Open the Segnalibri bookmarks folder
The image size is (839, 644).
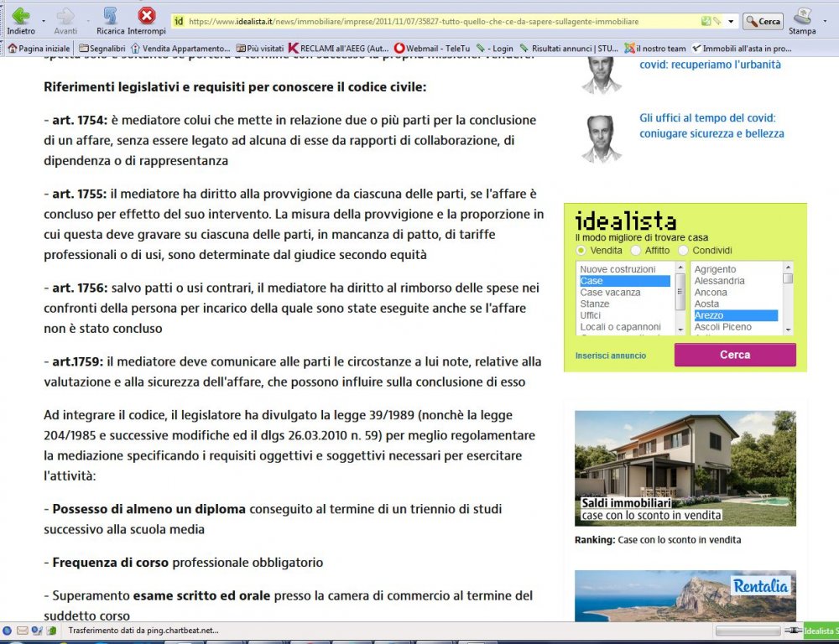click(102, 48)
